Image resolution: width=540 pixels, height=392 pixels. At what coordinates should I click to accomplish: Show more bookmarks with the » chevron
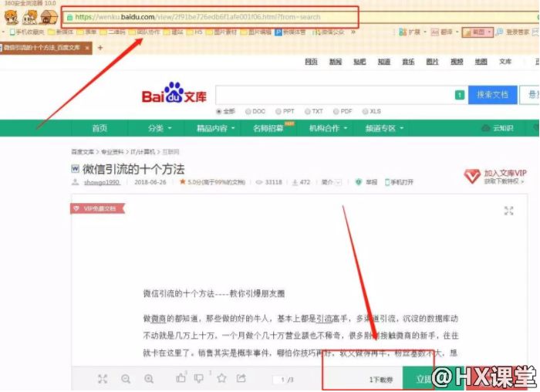(x=353, y=32)
